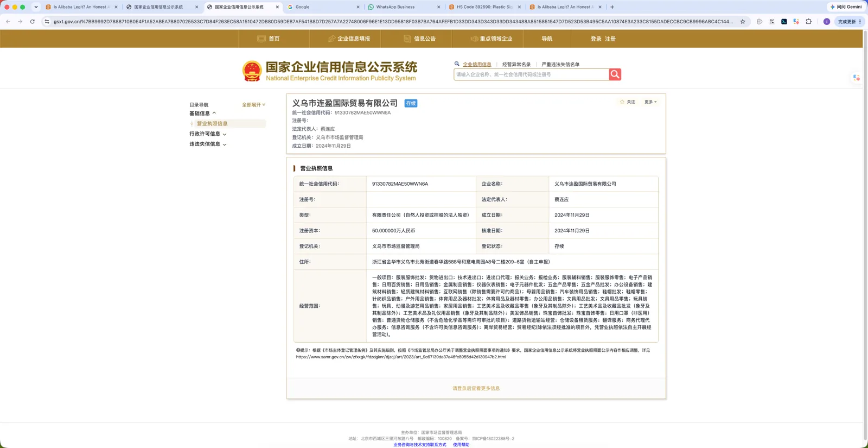Click the 问问 Gemini button

pyautogui.click(x=846, y=7)
